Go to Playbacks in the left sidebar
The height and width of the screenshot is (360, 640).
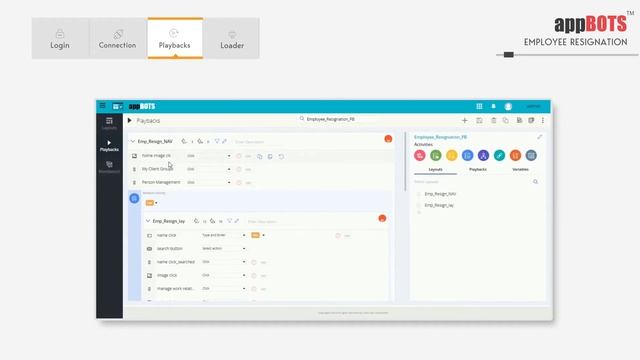[109, 146]
